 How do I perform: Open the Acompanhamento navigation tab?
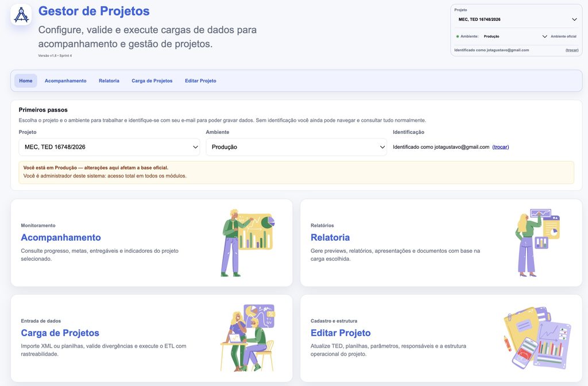click(65, 80)
